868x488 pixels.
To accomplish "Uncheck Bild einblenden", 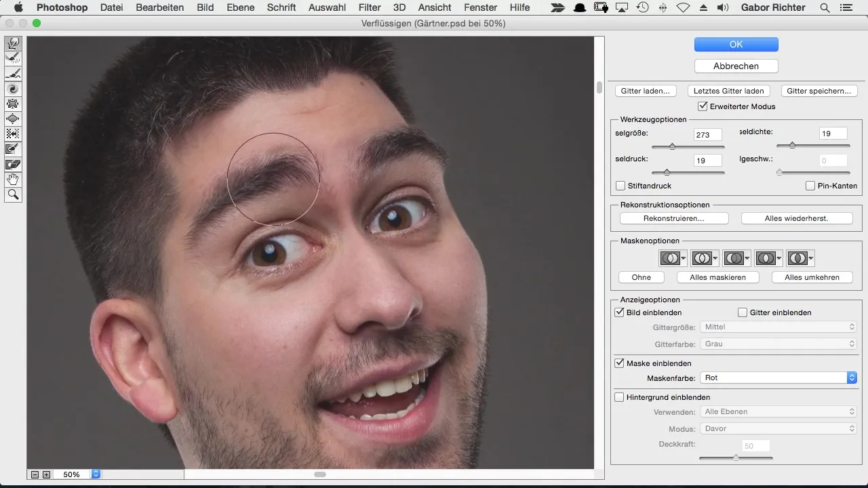I will (619, 312).
